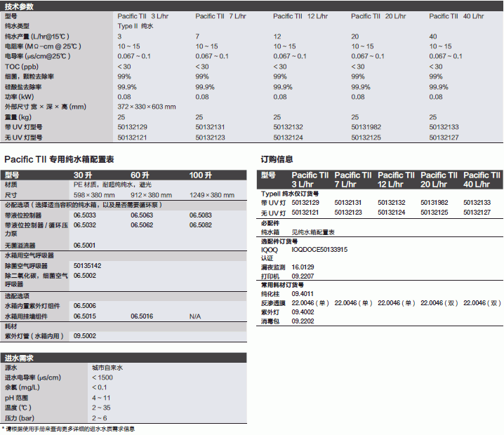
Task: Select the pH range 4 ~ 11
Action: 101,398
